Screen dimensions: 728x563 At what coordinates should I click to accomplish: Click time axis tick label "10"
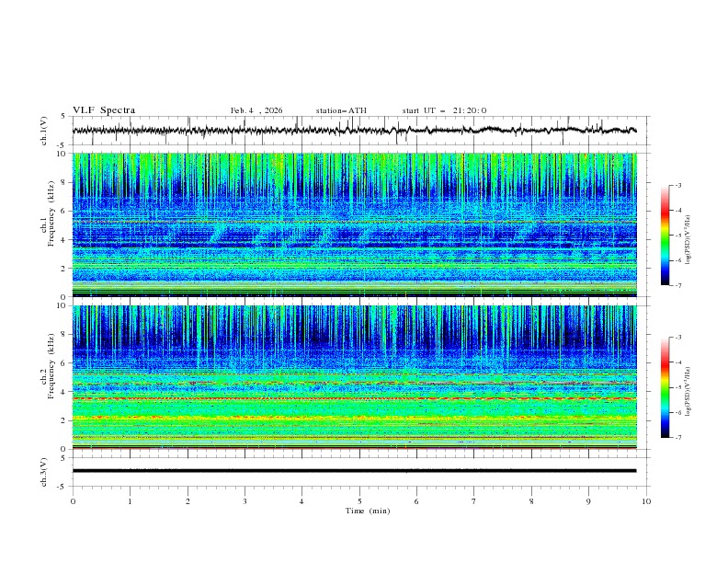pyautogui.click(x=646, y=501)
